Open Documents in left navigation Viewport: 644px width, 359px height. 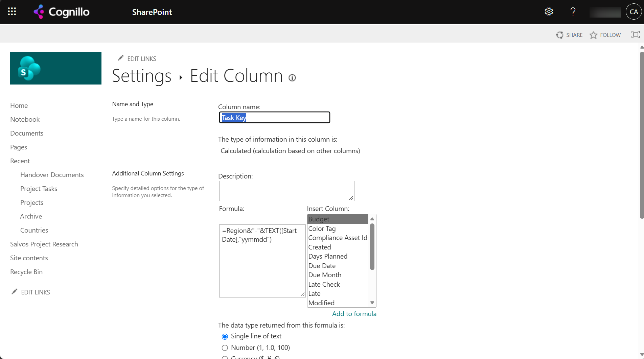click(27, 133)
